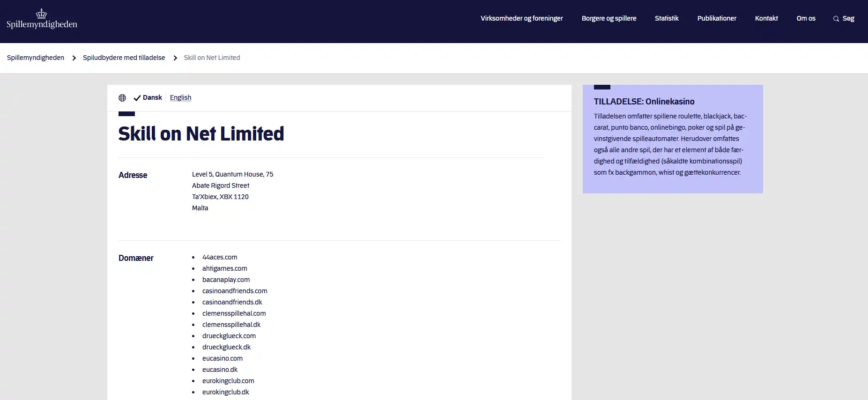Viewport: 868px width, 400px height.
Task: Click domain eurokingclub.com
Action: tap(228, 381)
